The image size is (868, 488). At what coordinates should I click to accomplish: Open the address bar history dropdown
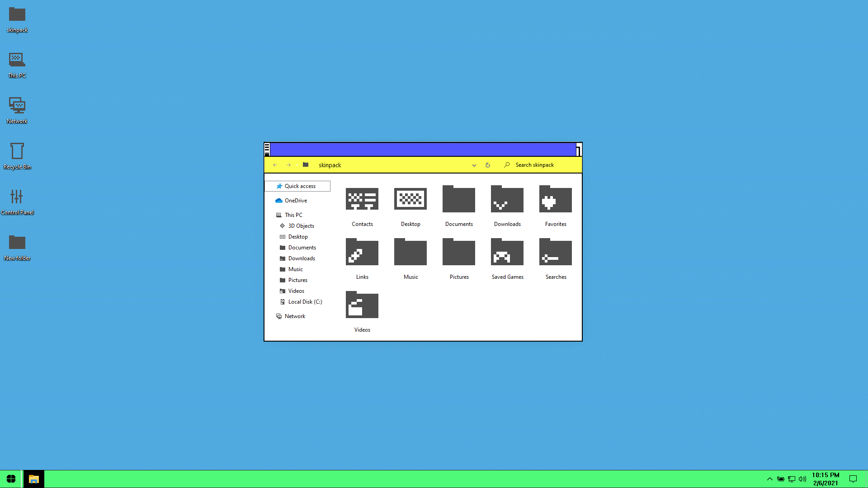[474, 165]
